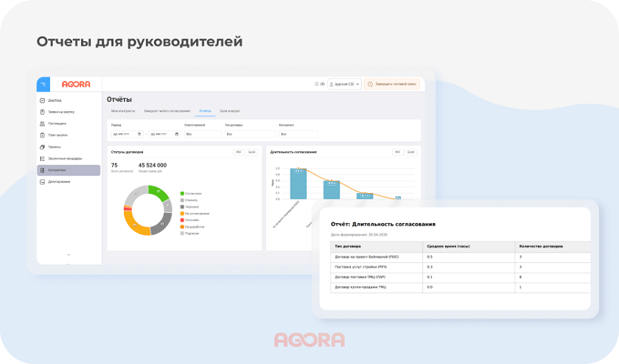Switch to Мои контракты tab
This screenshot has width=619, height=364.
pos(123,111)
